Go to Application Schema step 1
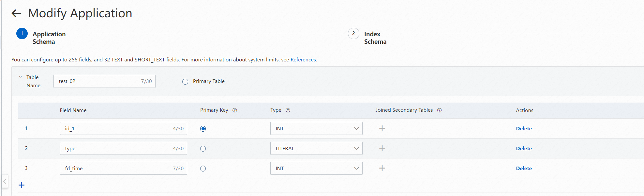The height and width of the screenshot is (196, 644). (22, 33)
